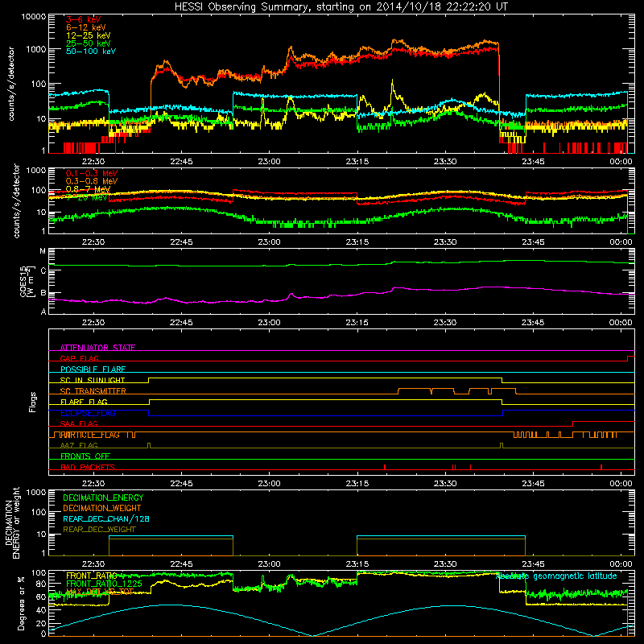The image size is (644, 644).
Task: Select the 12-25 keV legend label
Action: point(89,35)
